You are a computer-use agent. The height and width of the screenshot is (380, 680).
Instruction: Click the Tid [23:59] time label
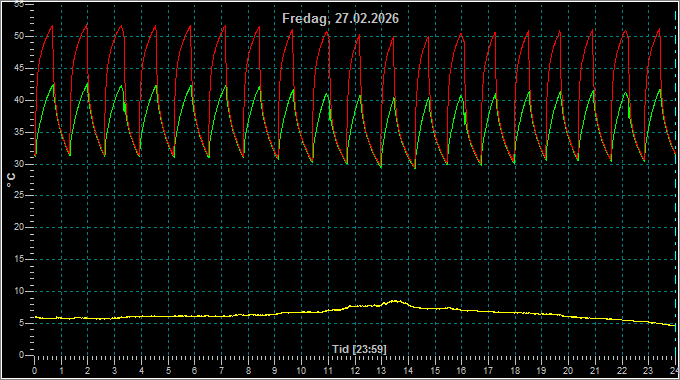point(359,349)
